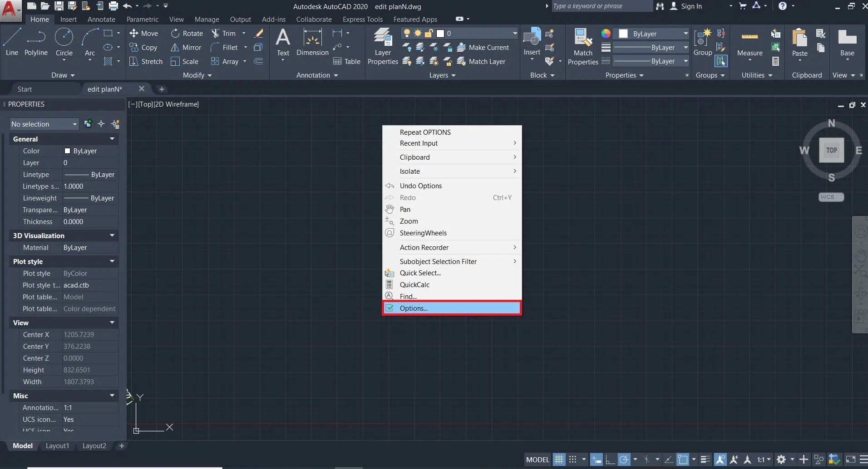
Task: Toggle grid display in status bar
Action: pos(559,459)
